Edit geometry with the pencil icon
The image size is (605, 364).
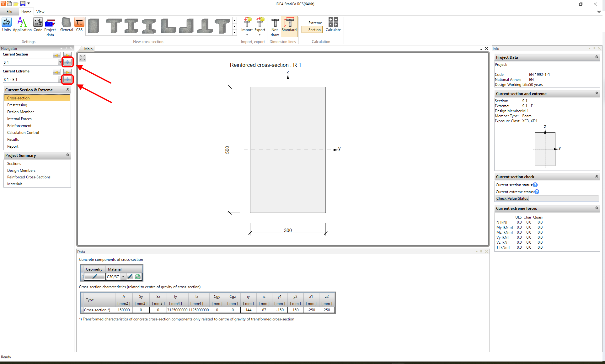point(95,277)
